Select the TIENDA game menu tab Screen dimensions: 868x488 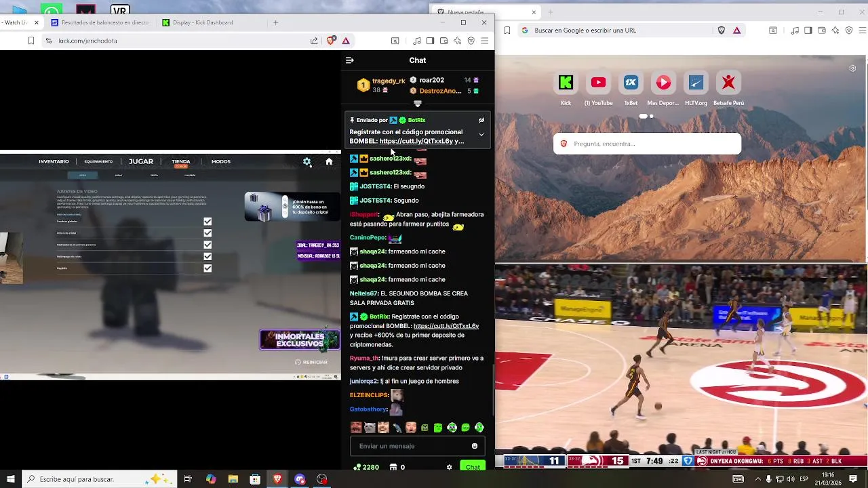click(x=180, y=161)
